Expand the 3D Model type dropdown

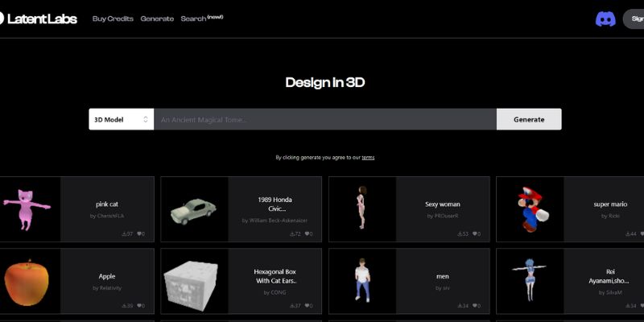122,119
